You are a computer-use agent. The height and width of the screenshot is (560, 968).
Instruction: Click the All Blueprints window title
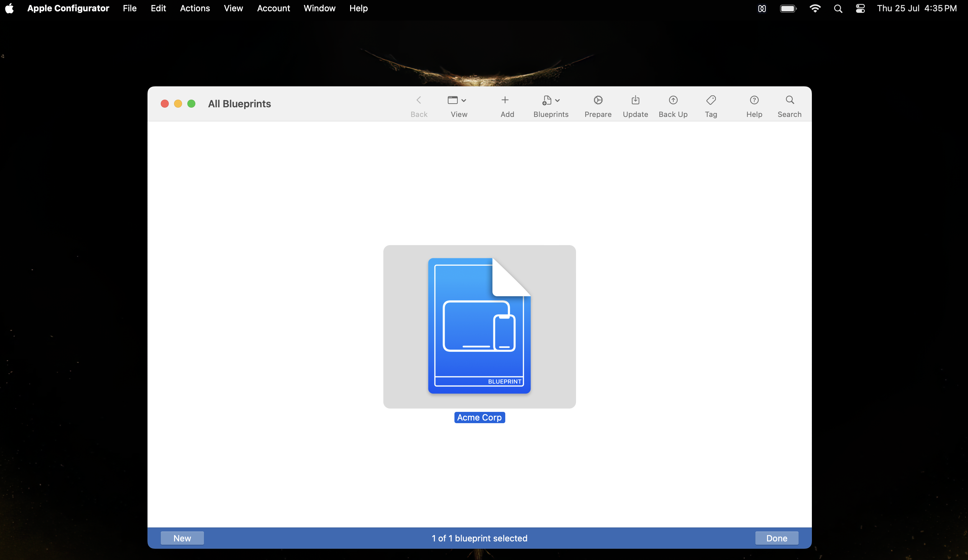[x=239, y=104]
